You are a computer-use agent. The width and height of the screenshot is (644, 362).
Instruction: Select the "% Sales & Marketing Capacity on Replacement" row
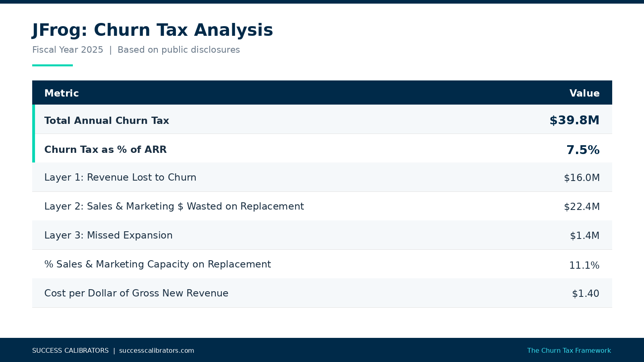158,264
